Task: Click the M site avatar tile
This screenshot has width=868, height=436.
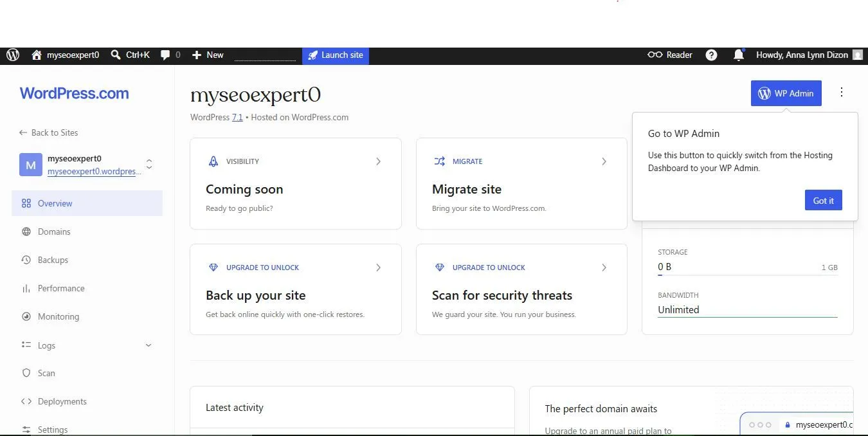Action: [x=30, y=165]
